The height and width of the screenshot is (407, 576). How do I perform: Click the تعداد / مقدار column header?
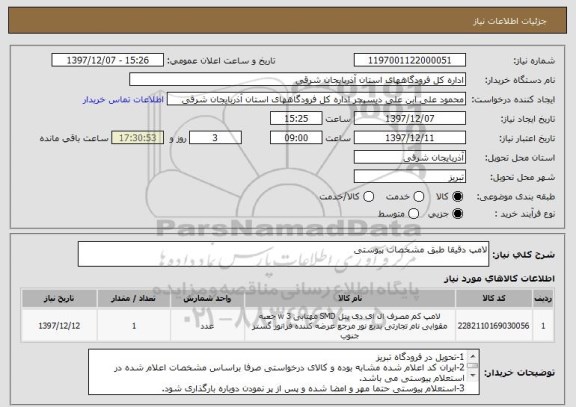pyautogui.click(x=134, y=299)
